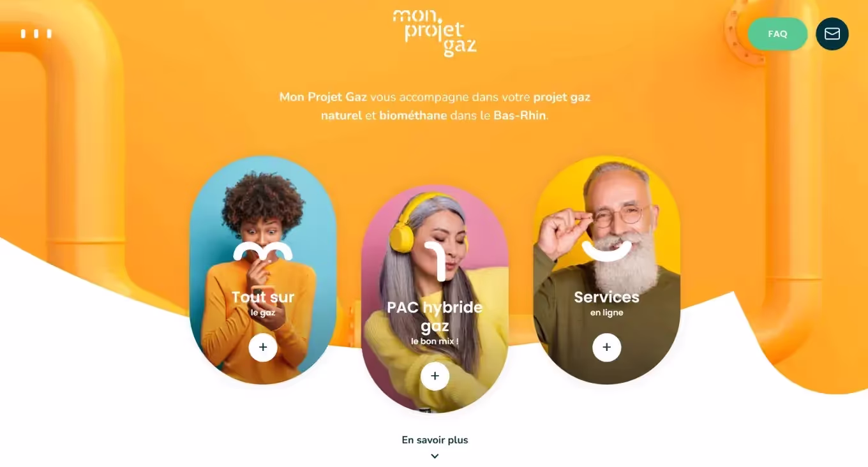Expand the Services en ligne plus button
The height and width of the screenshot is (467, 868).
606,347
